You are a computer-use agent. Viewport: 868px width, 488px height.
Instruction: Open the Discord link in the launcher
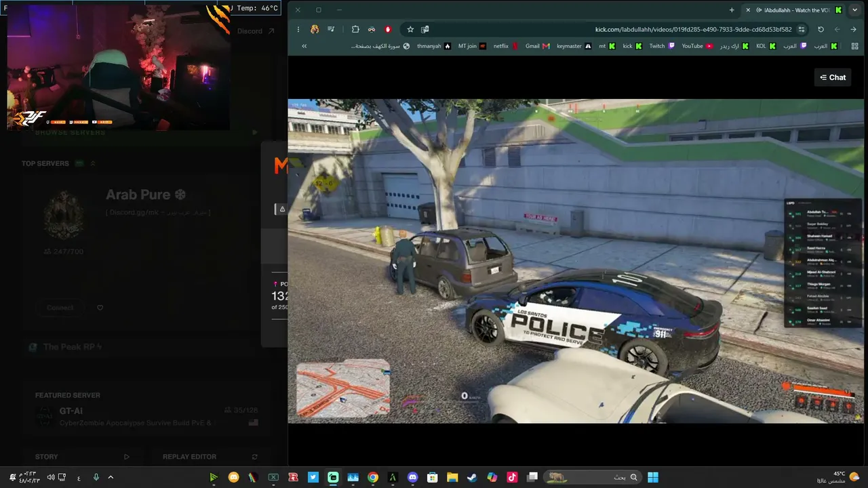(x=256, y=31)
